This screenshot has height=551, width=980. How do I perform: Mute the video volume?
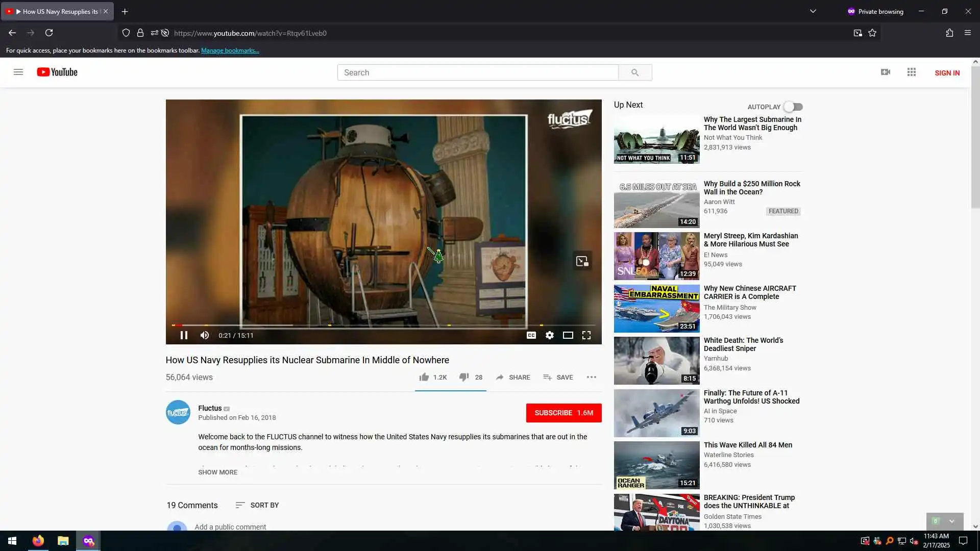205,335
